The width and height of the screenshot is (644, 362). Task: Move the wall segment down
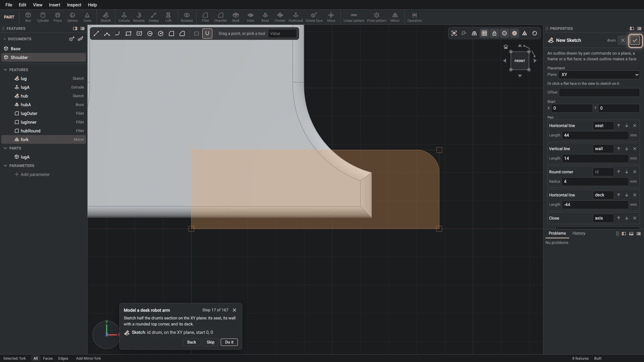coord(627,149)
